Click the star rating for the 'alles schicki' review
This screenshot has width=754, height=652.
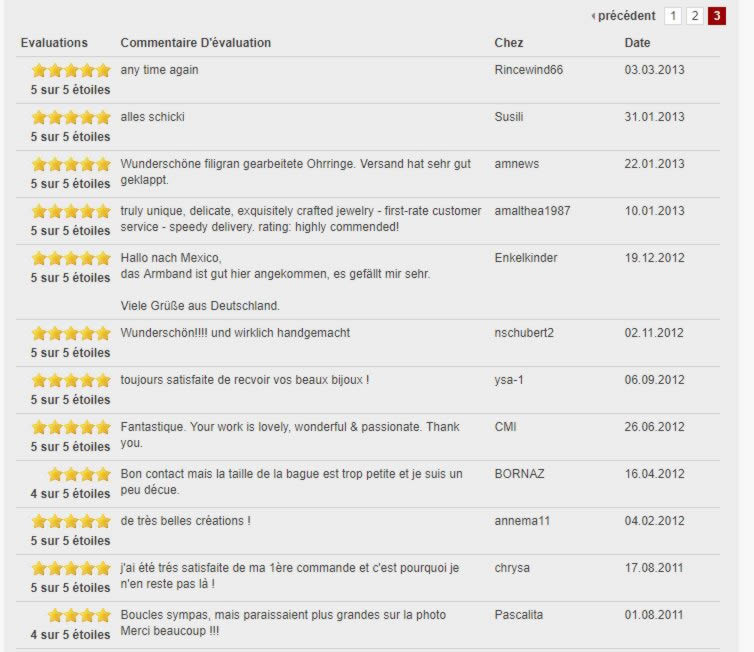(x=70, y=117)
